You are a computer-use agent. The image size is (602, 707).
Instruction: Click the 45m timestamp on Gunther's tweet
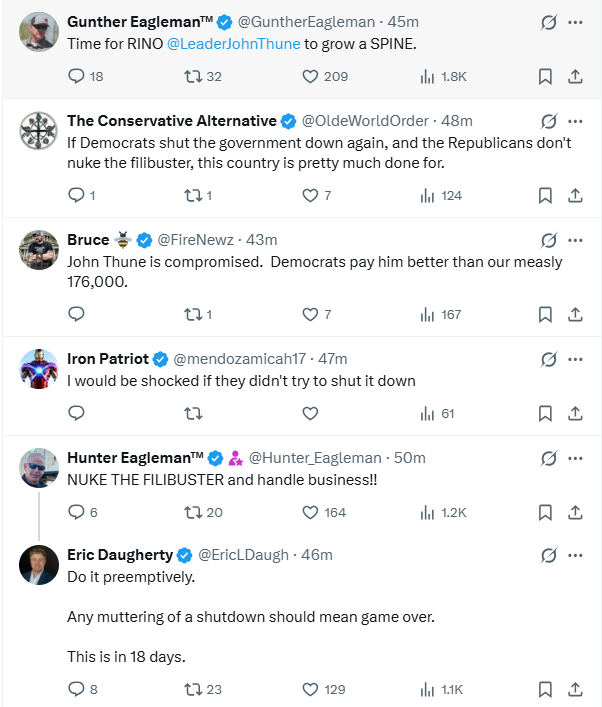406,22
